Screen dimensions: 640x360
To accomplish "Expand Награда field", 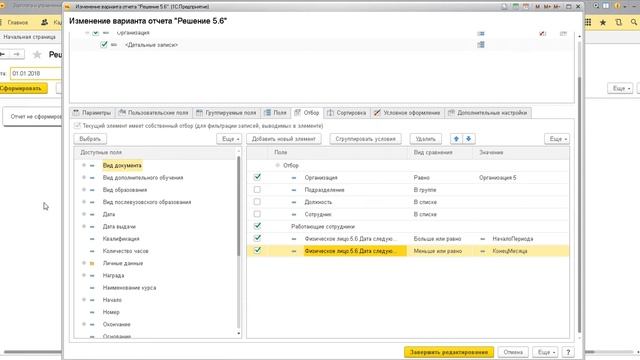I will 84,276.
